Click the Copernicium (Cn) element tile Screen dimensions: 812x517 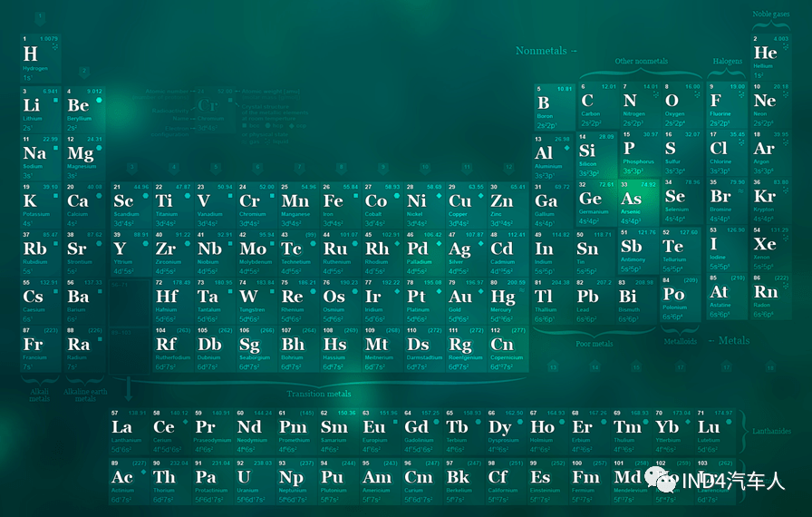(x=508, y=348)
